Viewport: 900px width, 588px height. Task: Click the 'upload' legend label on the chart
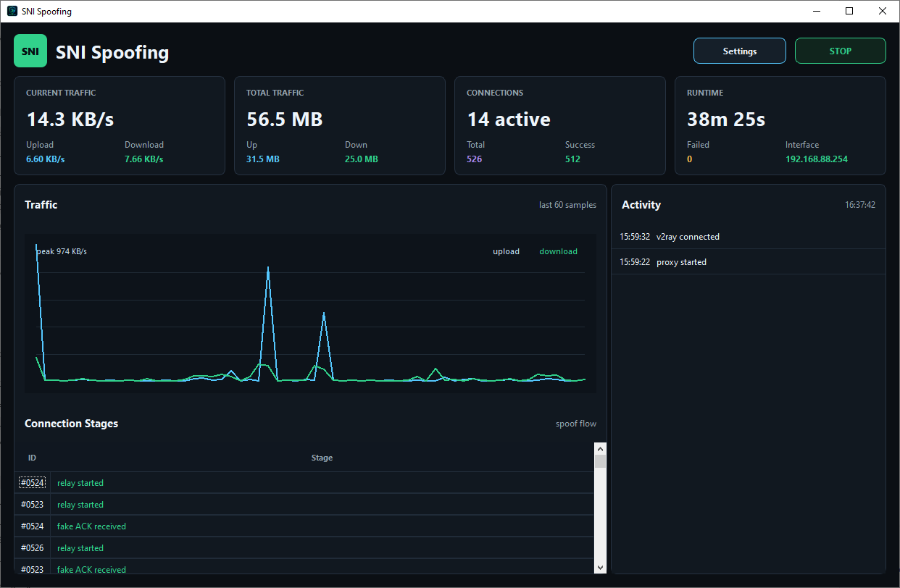tap(507, 251)
